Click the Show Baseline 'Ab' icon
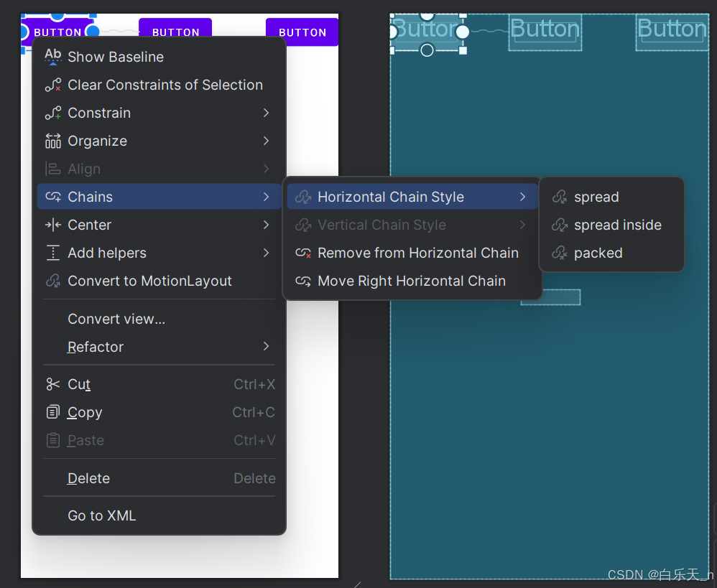This screenshot has width=717, height=588. 53,57
